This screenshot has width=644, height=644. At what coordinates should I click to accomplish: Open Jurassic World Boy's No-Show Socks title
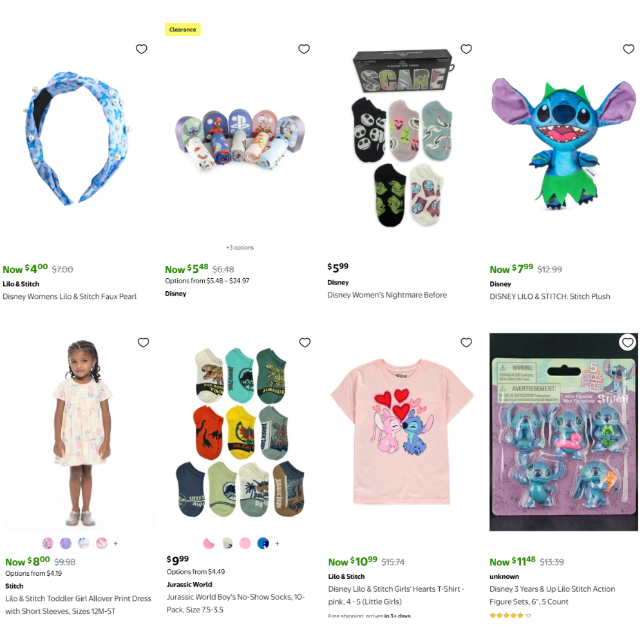236,603
